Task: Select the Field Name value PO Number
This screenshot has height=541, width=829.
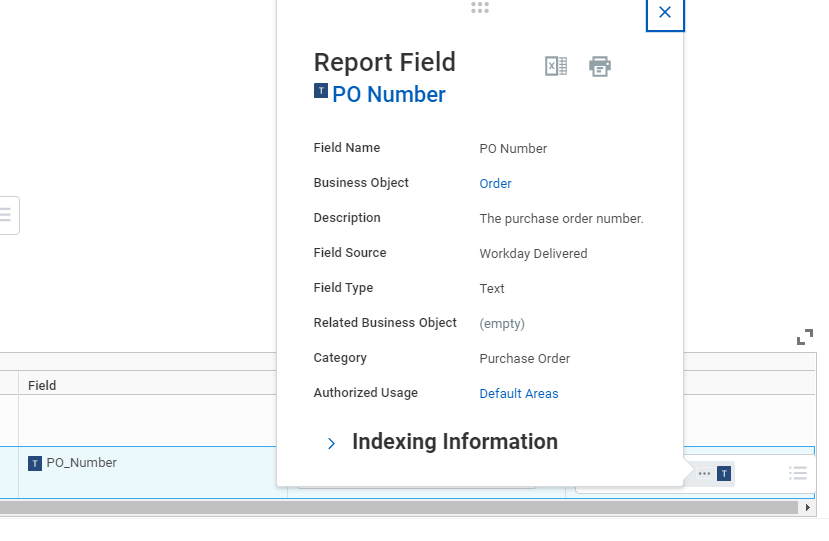Action: (x=513, y=149)
